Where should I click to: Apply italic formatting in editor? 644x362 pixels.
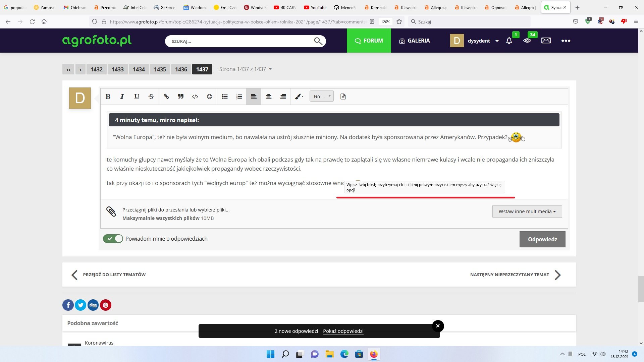click(x=122, y=97)
